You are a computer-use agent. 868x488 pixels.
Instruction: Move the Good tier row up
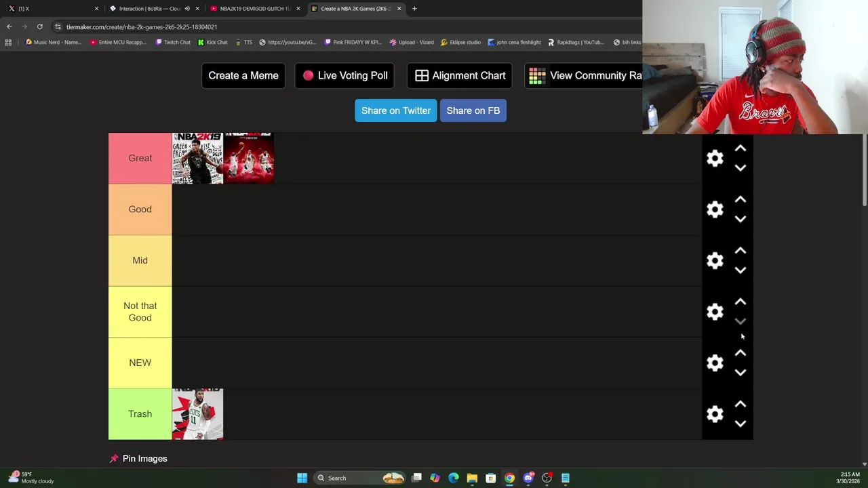(741, 199)
